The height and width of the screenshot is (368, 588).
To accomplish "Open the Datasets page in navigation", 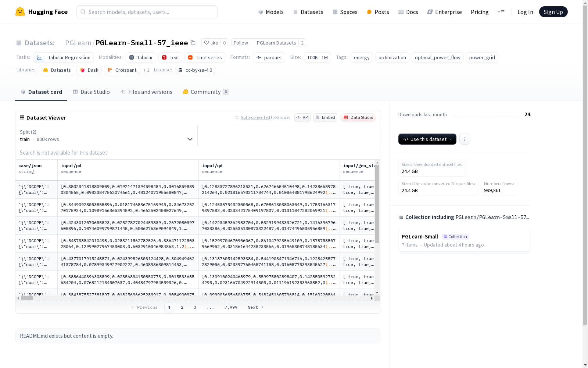I will click(308, 12).
